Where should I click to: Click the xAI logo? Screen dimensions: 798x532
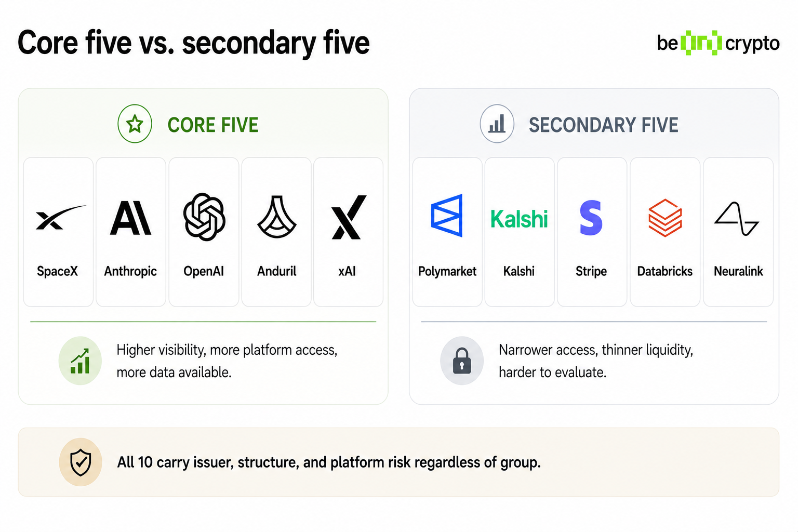(x=349, y=218)
